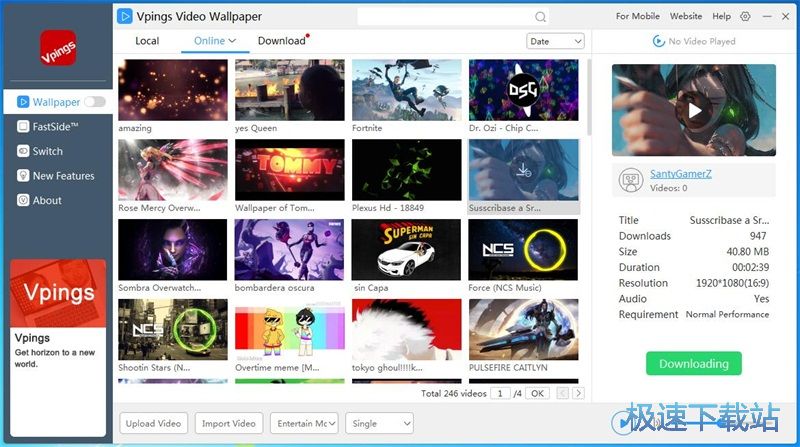Go to next page of videos

click(x=578, y=394)
